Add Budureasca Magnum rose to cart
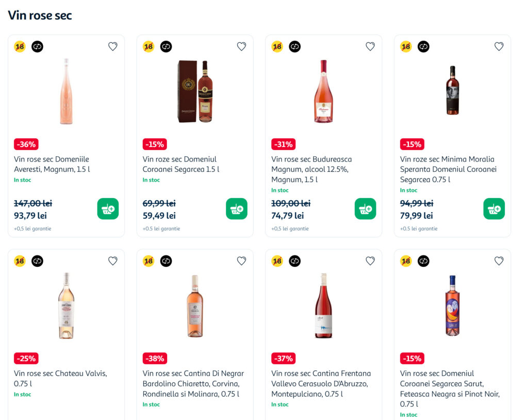528x420 pixels. pyautogui.click(x=365, y=208)
